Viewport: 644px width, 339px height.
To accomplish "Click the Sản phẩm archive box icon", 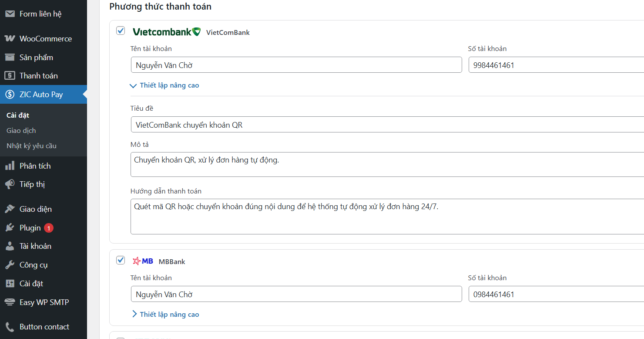I will 10,58.
